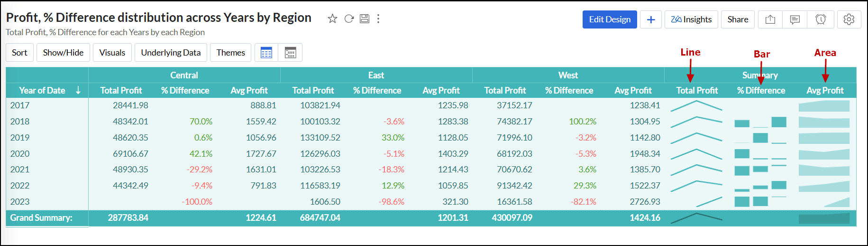Toggle sort arrow on Year of Date
Image resolution: width=868 pixels, height=246 pixels.
coord(78,90)
